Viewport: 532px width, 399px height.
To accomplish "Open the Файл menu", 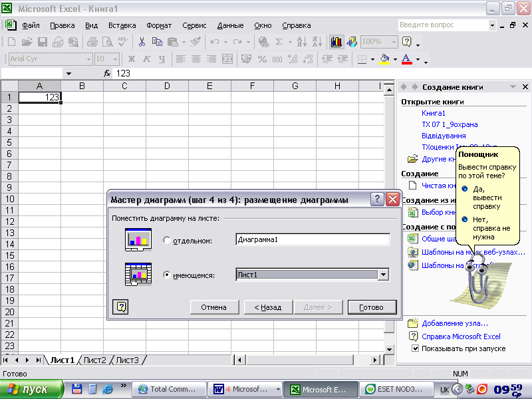I will 31,25.
